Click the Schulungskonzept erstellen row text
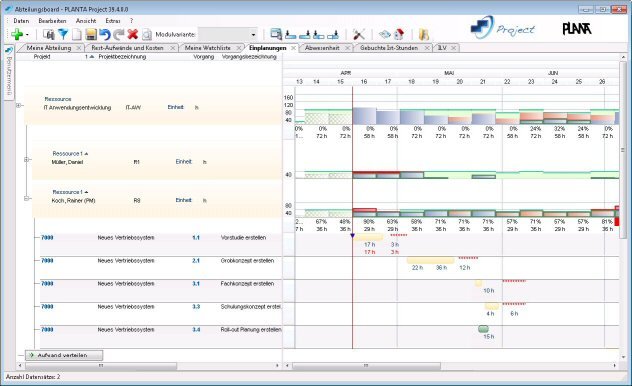The image size is (632, 386). coord(251,307)
